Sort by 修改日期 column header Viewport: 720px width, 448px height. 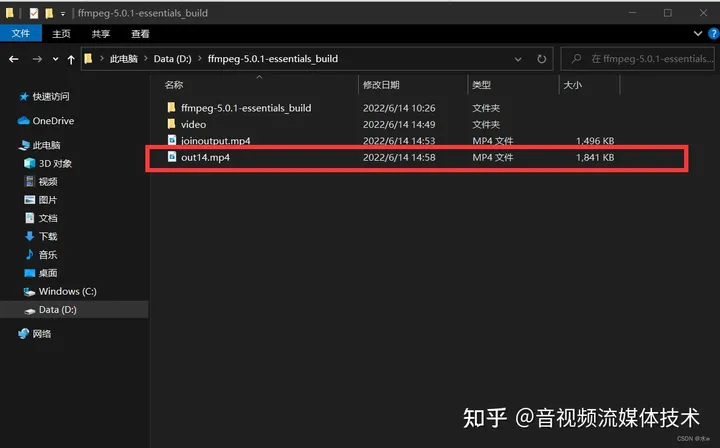pyautogui.click(x=381, y=85)
